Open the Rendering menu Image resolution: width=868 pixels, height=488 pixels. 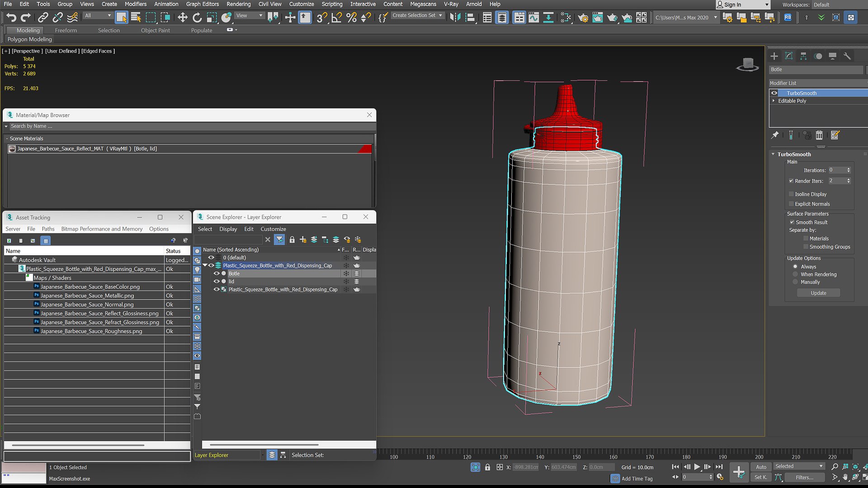238,4
